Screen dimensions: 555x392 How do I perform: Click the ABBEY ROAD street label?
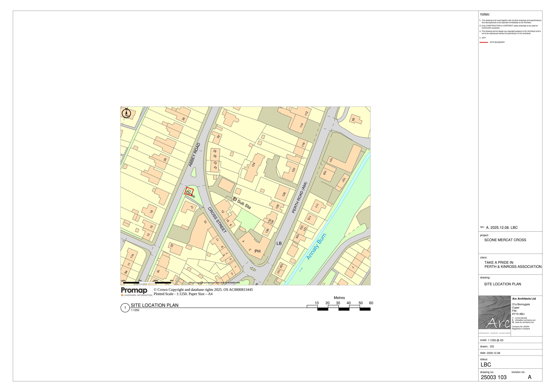(x=194, y=155)
